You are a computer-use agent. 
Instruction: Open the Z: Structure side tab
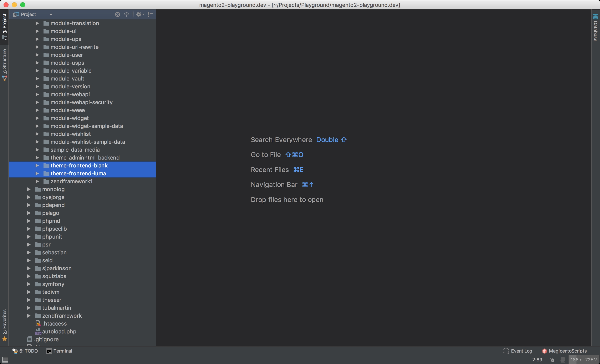click(x=4, y=65)
